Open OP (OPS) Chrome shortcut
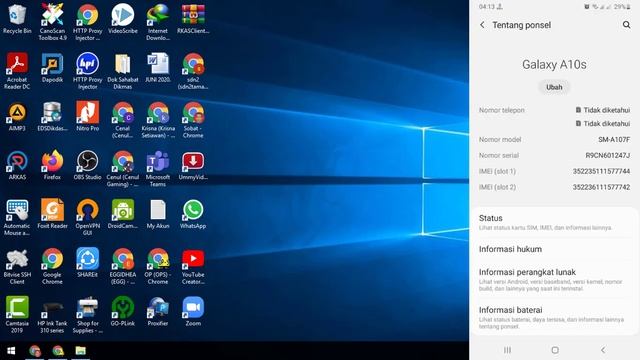This screenshot has width=640, height=360. [158, 266]
